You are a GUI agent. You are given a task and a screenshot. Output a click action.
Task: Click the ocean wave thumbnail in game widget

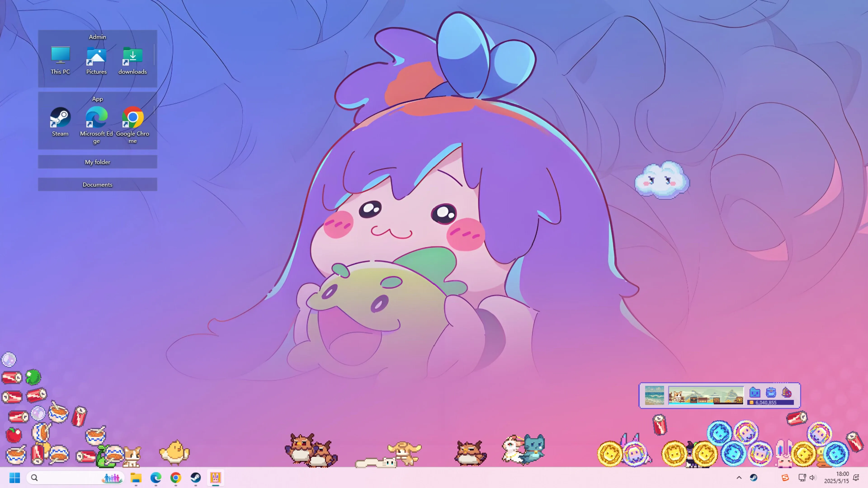(654, 395)
